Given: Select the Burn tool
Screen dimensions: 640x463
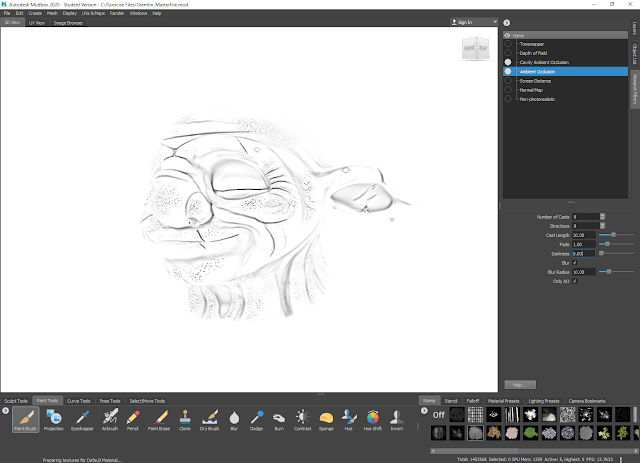Looking at the screenshot, I should (279, 420).
